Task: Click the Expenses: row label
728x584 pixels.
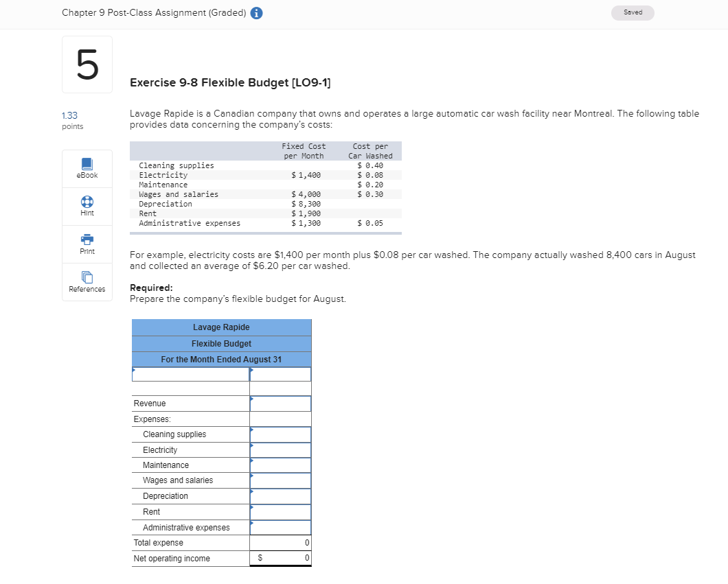Action: click(152, 419)
